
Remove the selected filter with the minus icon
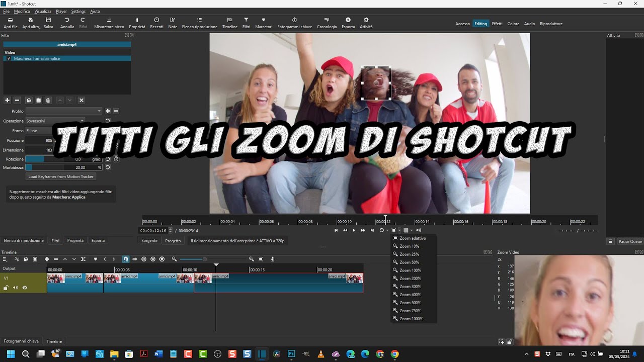click(17, 101)
